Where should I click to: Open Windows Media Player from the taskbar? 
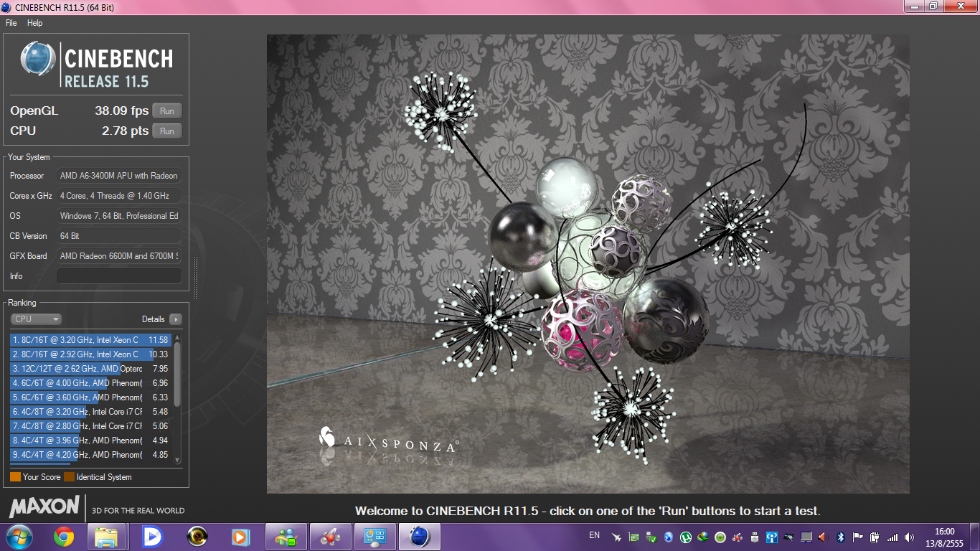click(241, 537)
